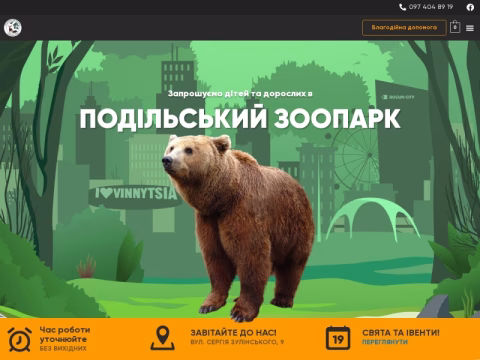Image resolution: width=480 pixels, height=360 pixels.
Task: Click the Благодійна допомога button
Action: click(x=404, y=28)
